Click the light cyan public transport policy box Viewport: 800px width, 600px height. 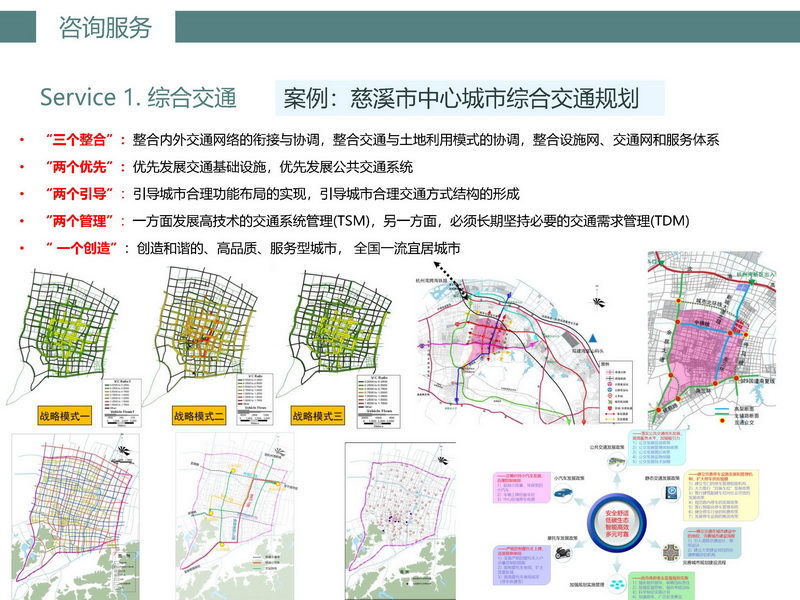[x=659, y=447]
